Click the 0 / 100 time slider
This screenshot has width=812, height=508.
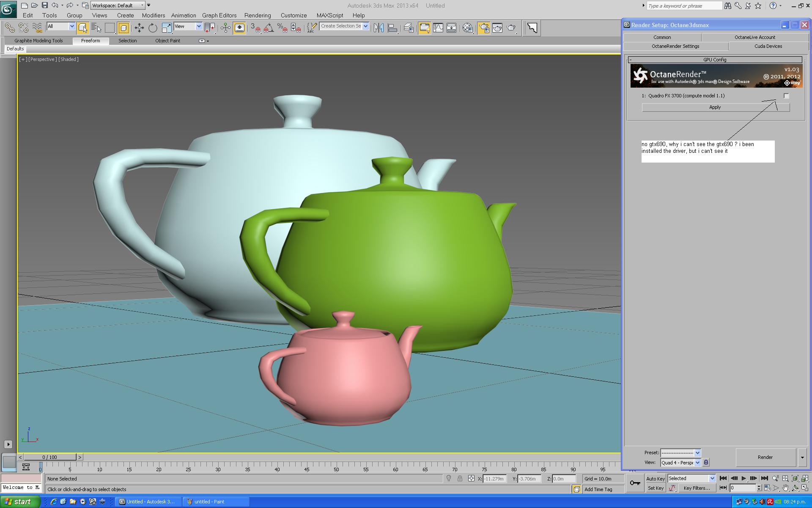click(50, 457)
